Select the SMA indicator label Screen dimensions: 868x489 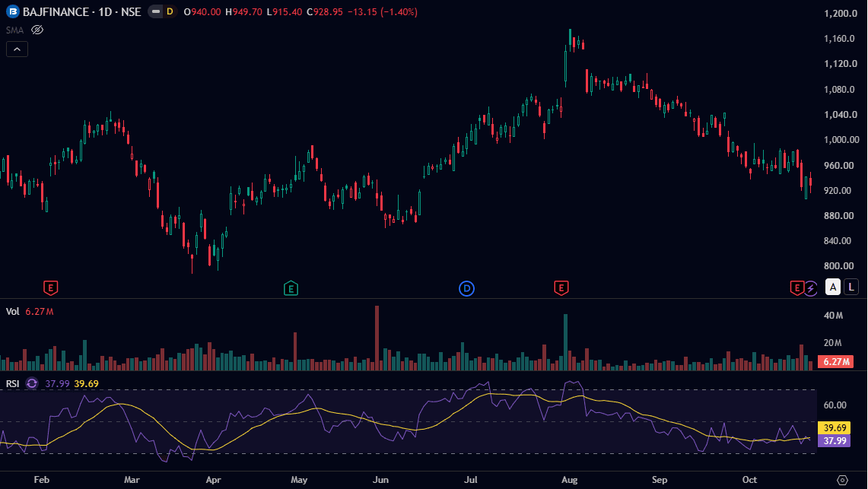15,30
